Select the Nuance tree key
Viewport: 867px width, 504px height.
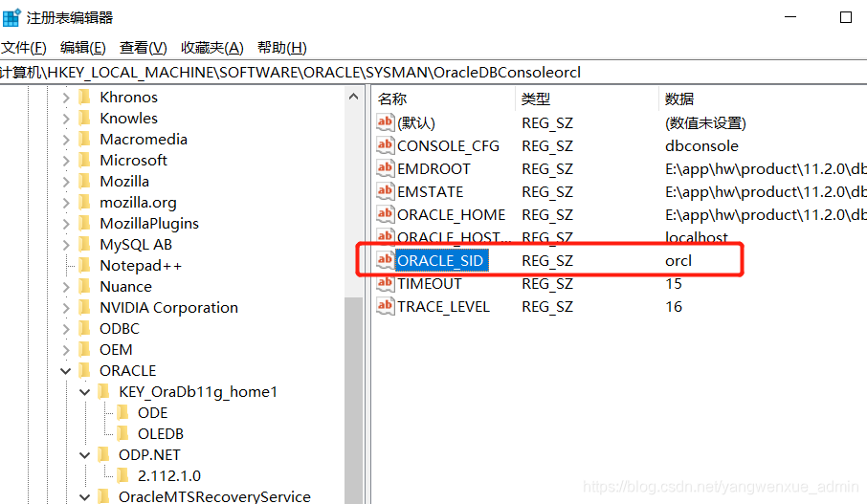[125, 287]
